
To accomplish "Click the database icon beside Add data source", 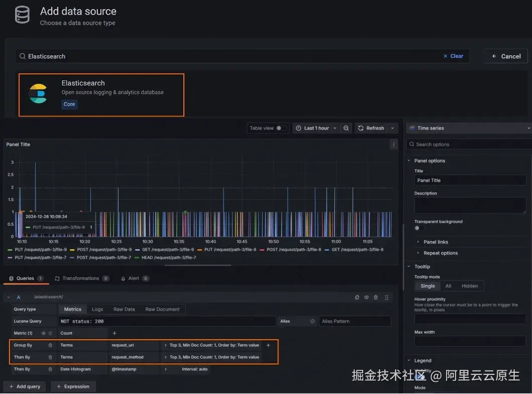I will pyautogui.click(x=23, y=15).
